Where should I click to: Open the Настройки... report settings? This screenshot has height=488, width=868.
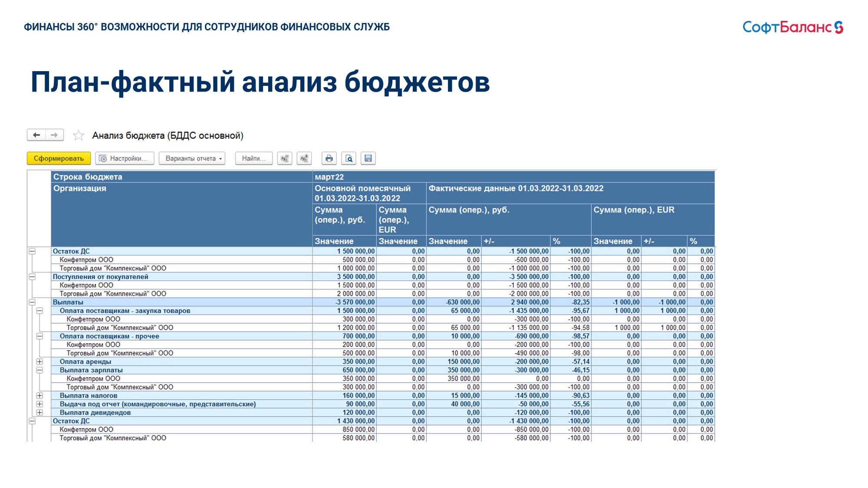tap(125, 158)
